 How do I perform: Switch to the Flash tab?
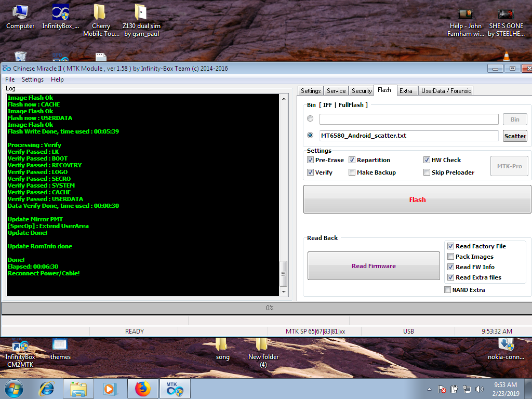pyautogui.click(x=384, y=90)
